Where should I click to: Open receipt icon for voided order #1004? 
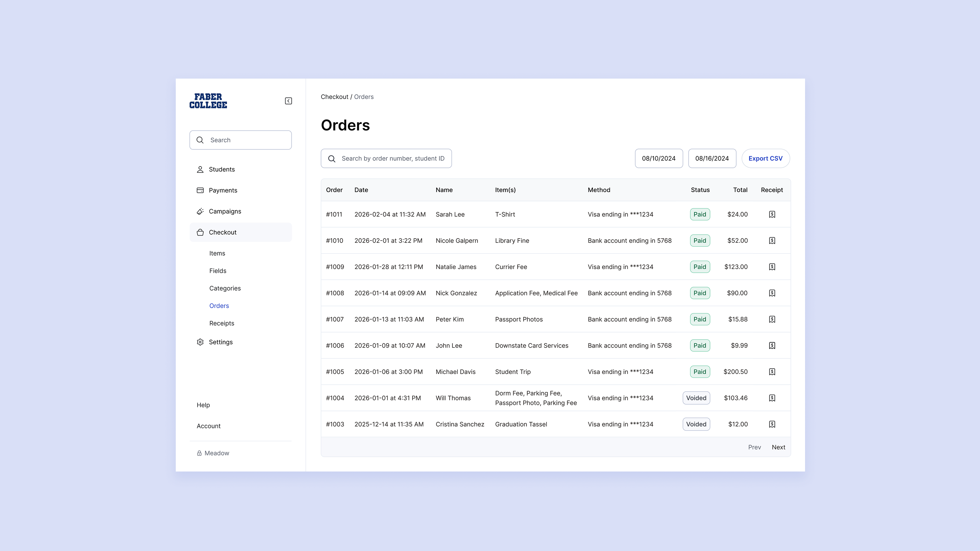coord(772,398)
